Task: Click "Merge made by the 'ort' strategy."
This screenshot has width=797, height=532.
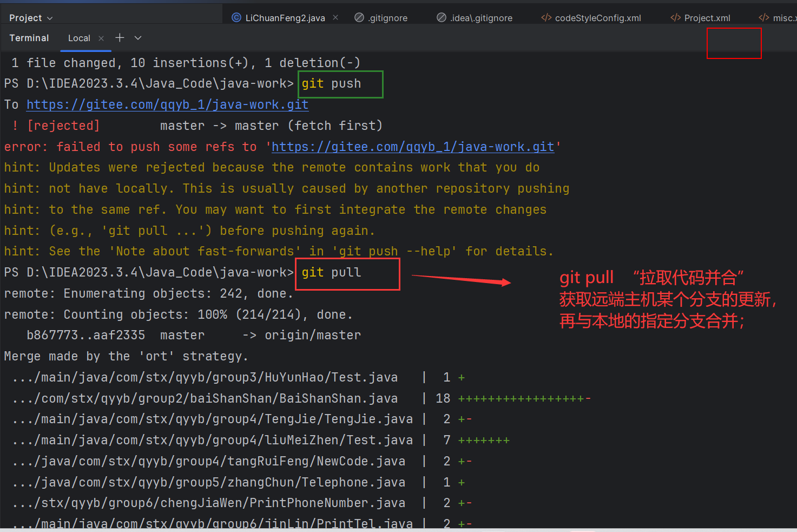Action: pos(126,356)
